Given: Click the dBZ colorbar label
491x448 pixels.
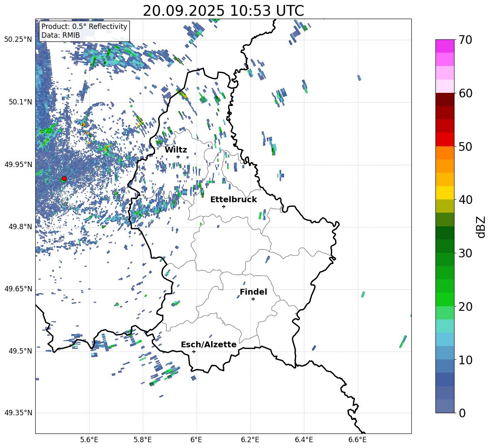Looking at the screenshot, I should coord(481,227).
